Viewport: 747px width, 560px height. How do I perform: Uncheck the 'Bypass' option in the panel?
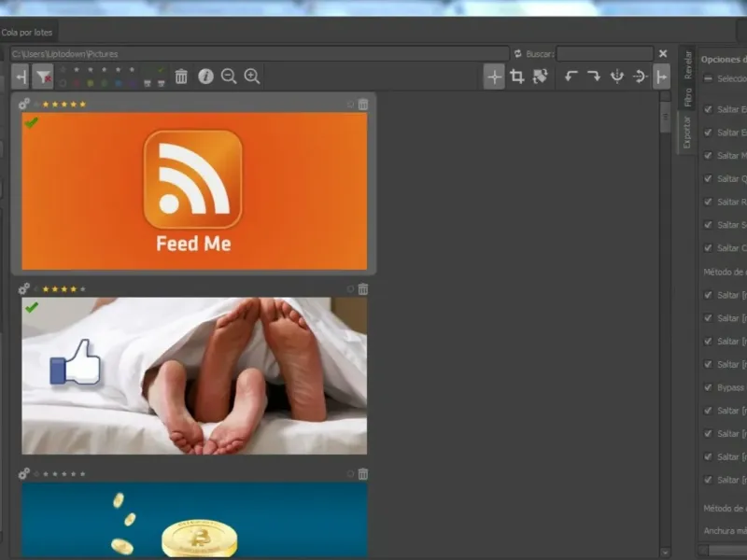708,387
